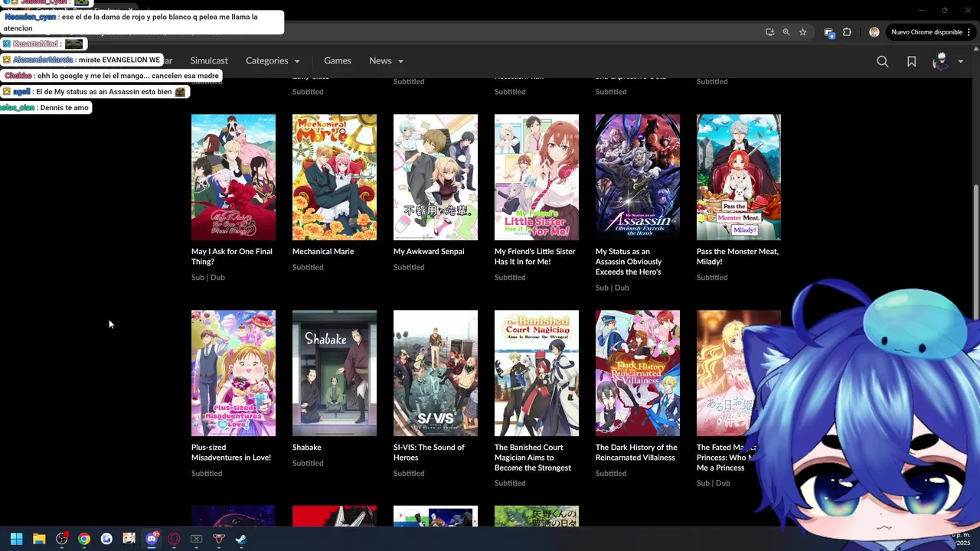Click the picture-in-picture extension icon

point(828,32)
